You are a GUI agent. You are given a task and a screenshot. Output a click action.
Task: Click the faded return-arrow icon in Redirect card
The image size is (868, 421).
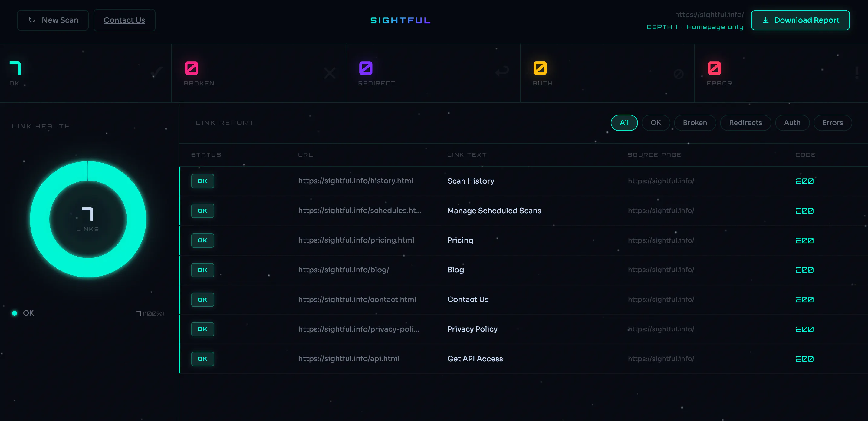coord(502,71)
